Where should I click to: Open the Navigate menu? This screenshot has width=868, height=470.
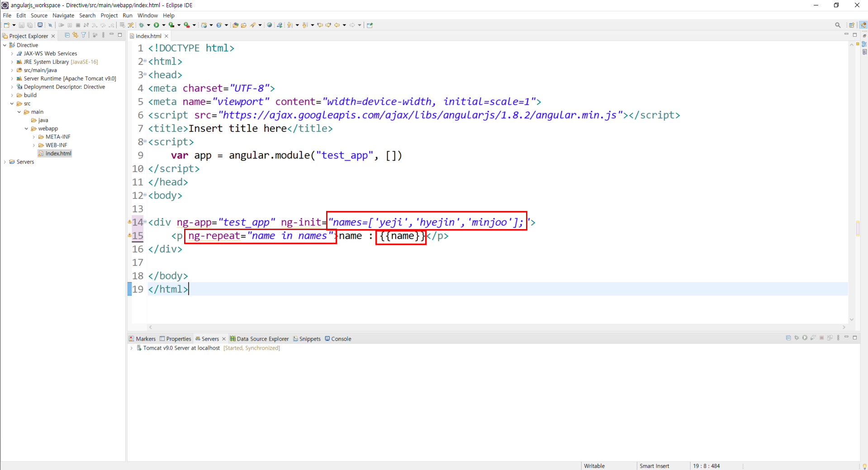pyautogui.click(x=63, y=15)
